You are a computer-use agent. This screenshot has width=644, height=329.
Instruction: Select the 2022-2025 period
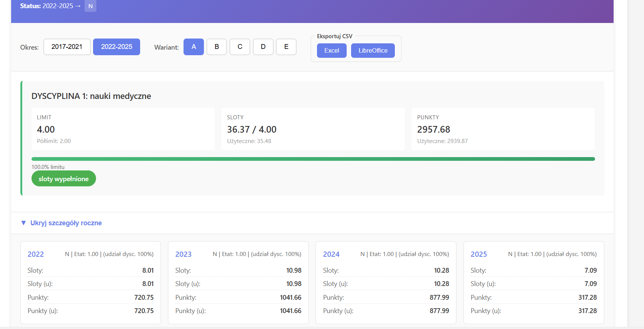click(x=116, y=47)
